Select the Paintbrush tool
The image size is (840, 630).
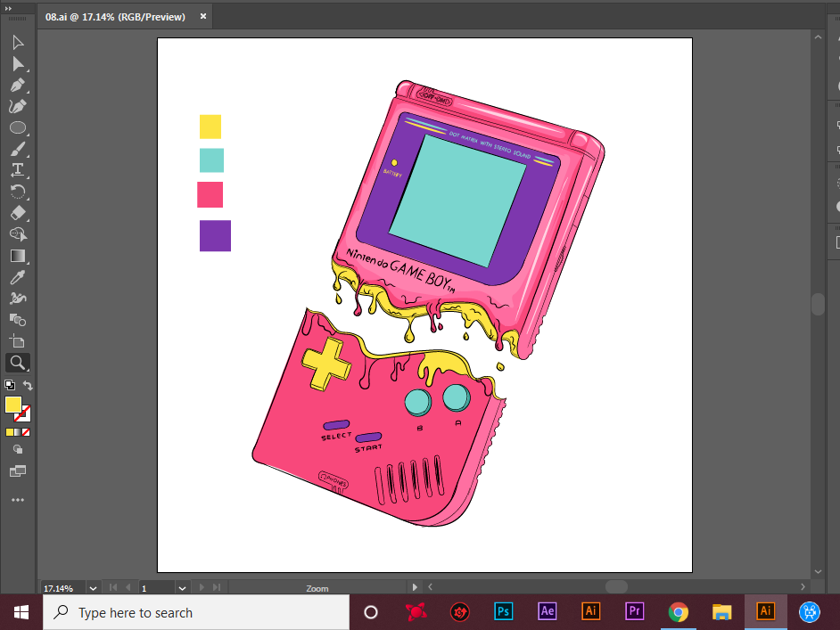[18, 150]
